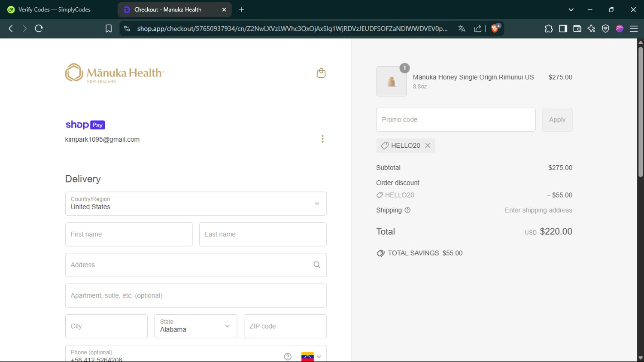The width and height of the screenshot is (644, 362).
Task: Open the phone country flag selector
Action: point(312,356)
